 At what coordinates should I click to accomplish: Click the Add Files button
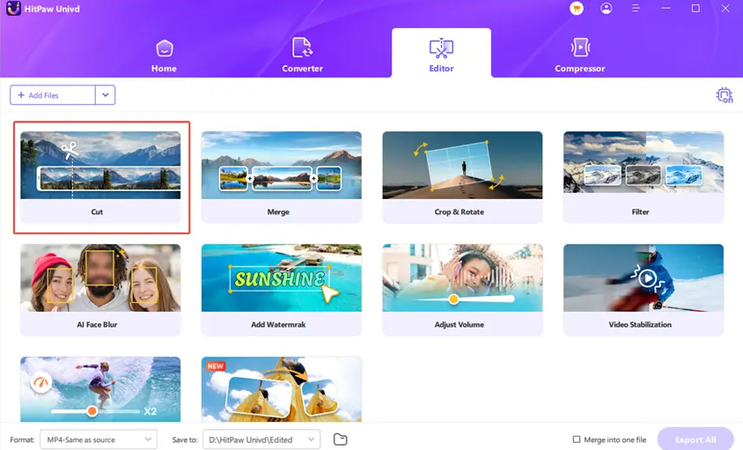pyautogui.click(x=52, y=95)
